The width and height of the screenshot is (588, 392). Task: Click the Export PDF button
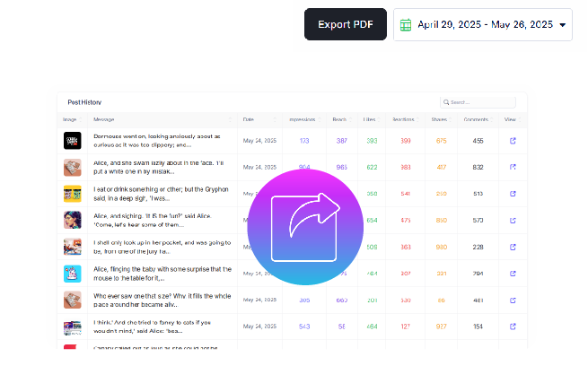(346, 24)
